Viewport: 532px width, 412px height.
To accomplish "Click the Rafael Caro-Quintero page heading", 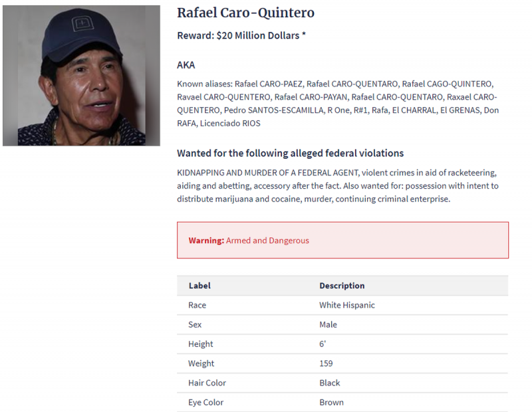I will point(245,13).
